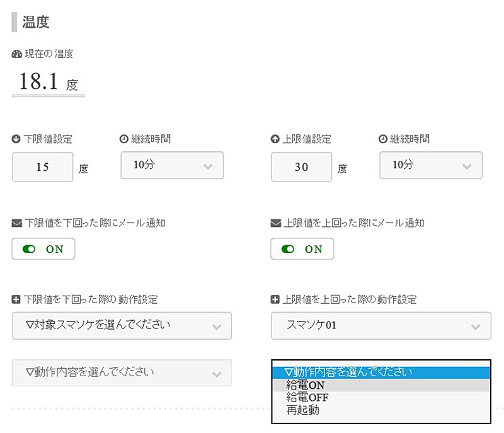This screenshot has height=433, width=504.
Task: Click the gauge icon beside 現在の温度
Action: click(x=16, y=54)
